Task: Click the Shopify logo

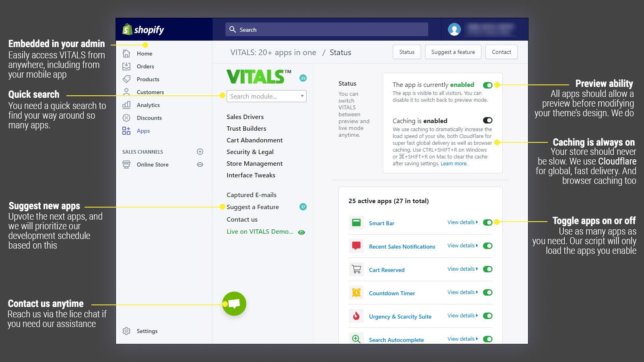Action: pos(143,29)
